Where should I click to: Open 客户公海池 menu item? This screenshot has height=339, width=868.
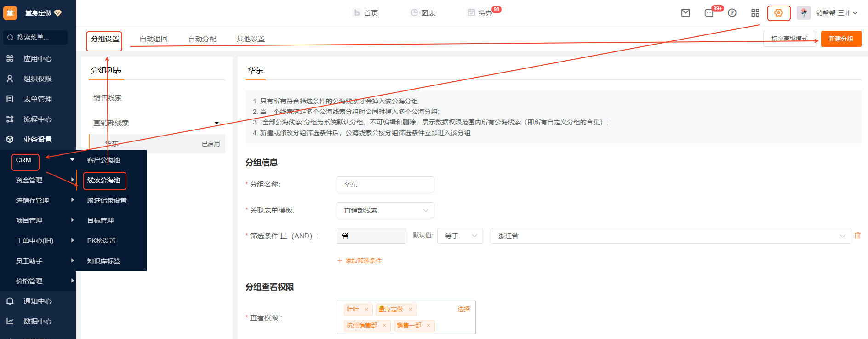click(x=104, y=160)
